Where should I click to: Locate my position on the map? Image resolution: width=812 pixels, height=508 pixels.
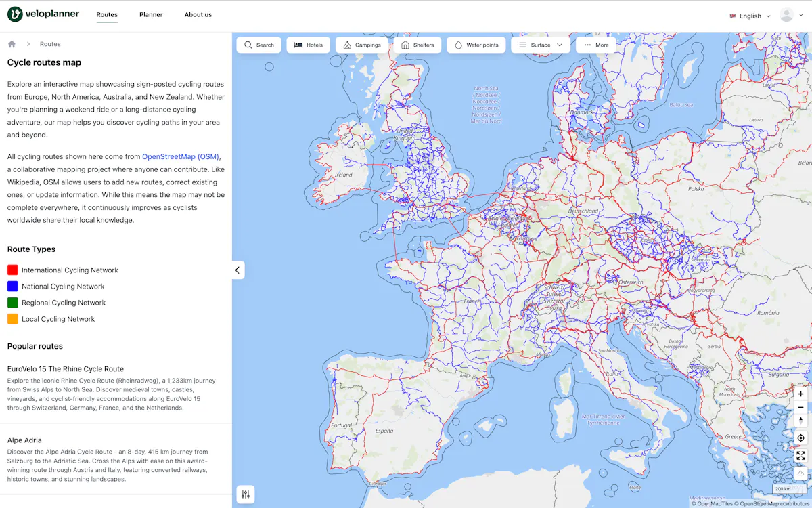point(800,438)
